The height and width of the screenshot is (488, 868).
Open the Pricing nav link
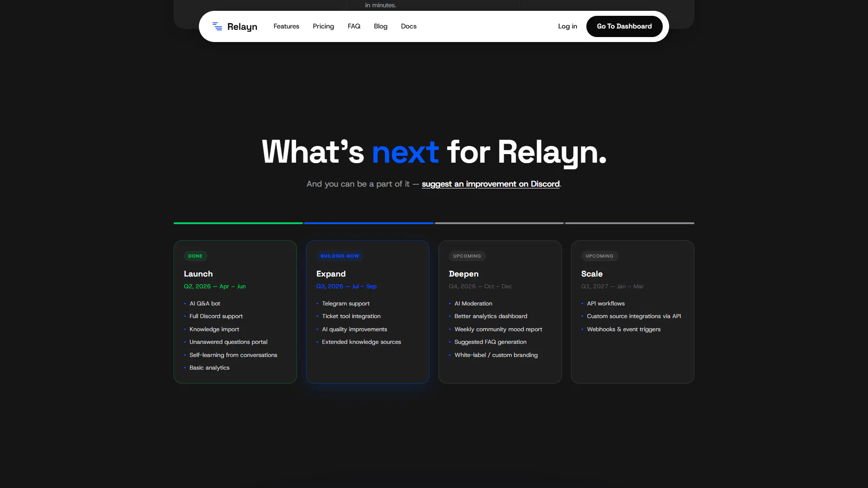pyautogui.click(x=323, y=26)
